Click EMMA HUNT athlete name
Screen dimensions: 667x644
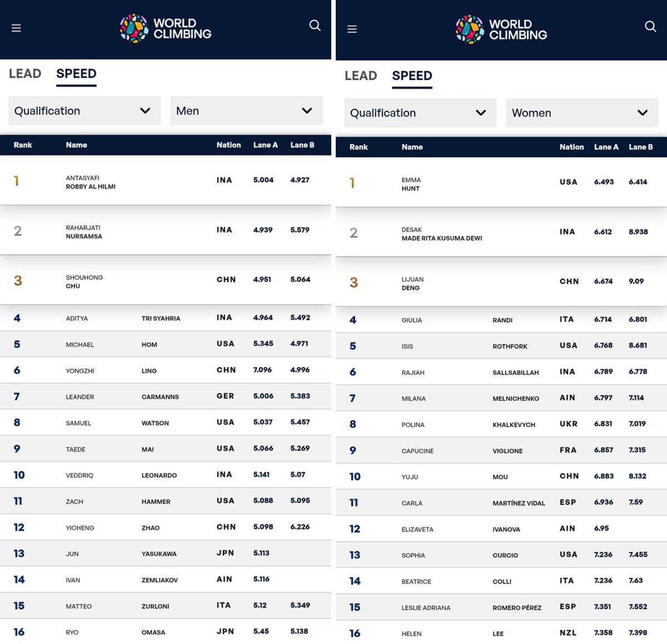click(411, 184)
